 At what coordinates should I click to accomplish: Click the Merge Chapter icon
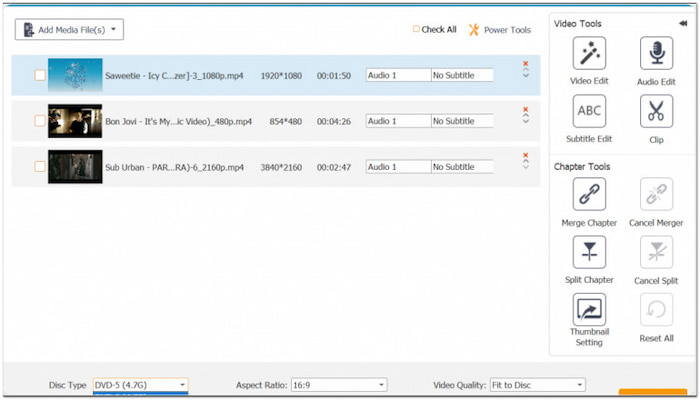[x=588, y=194]
